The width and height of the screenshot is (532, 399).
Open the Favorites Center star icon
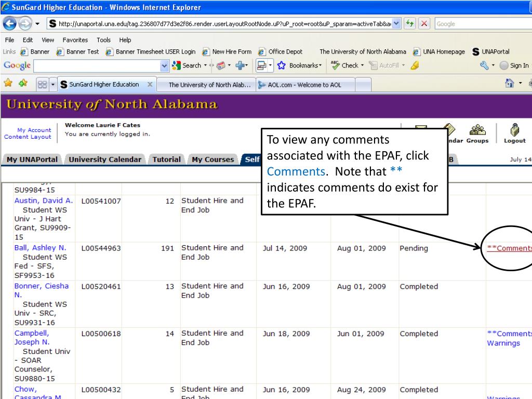(x=8, y=83)
